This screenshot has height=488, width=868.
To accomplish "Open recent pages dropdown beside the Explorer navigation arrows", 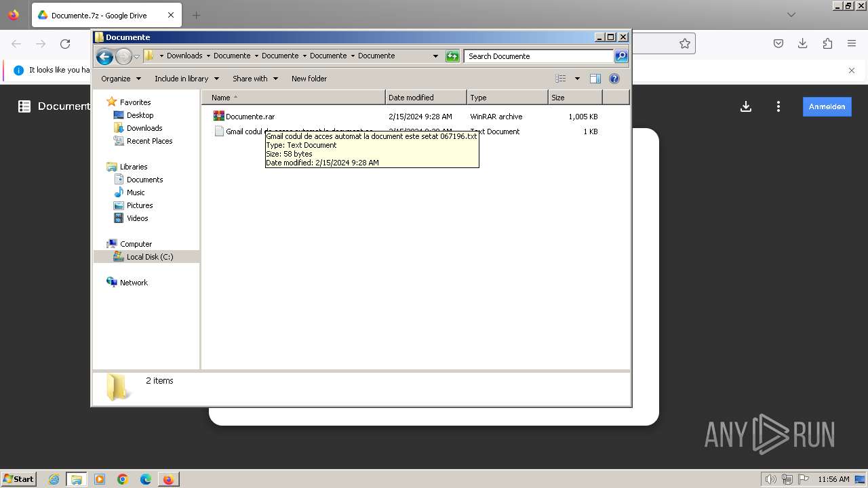I will click(x=136, y=56).
